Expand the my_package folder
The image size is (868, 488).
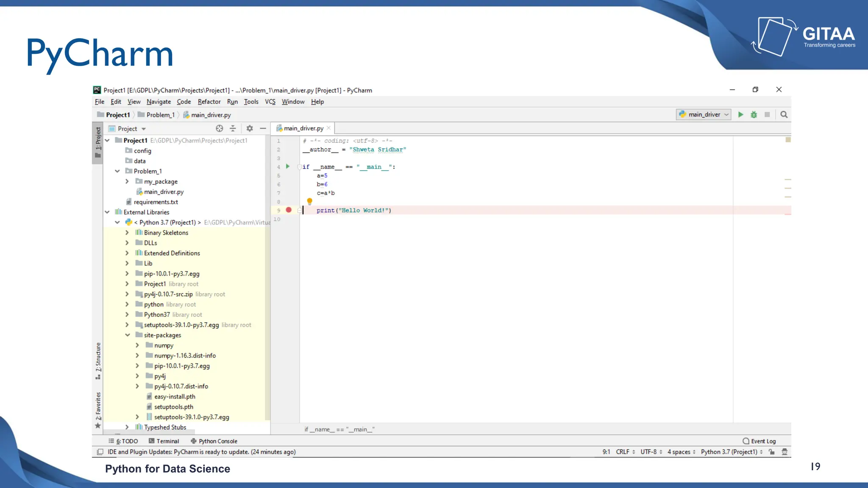pyautogui.click(x=127, y=181)
